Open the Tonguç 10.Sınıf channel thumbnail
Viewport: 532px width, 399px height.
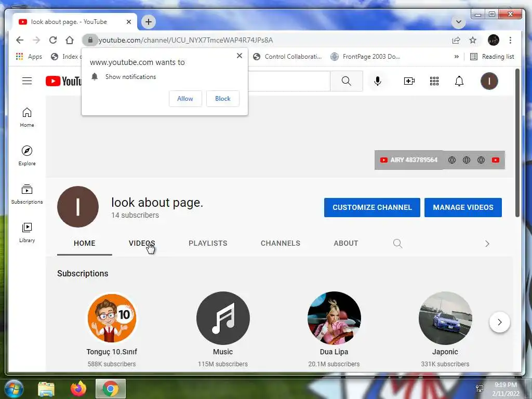[112, 318]
